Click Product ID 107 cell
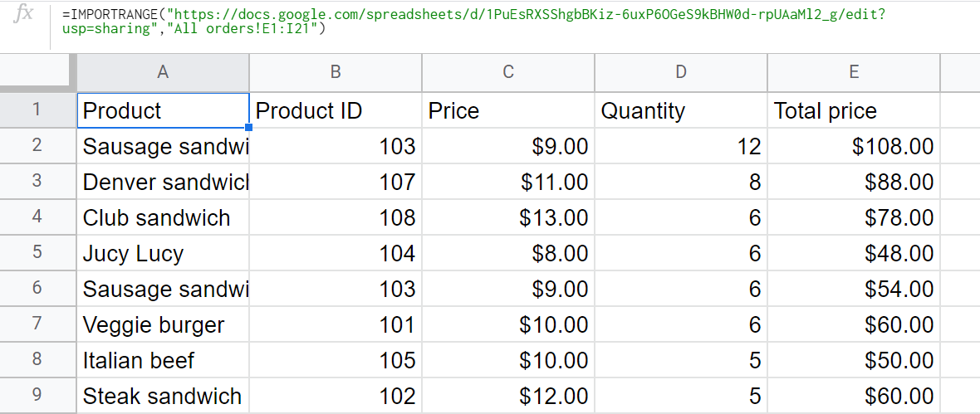 [336, 182]
